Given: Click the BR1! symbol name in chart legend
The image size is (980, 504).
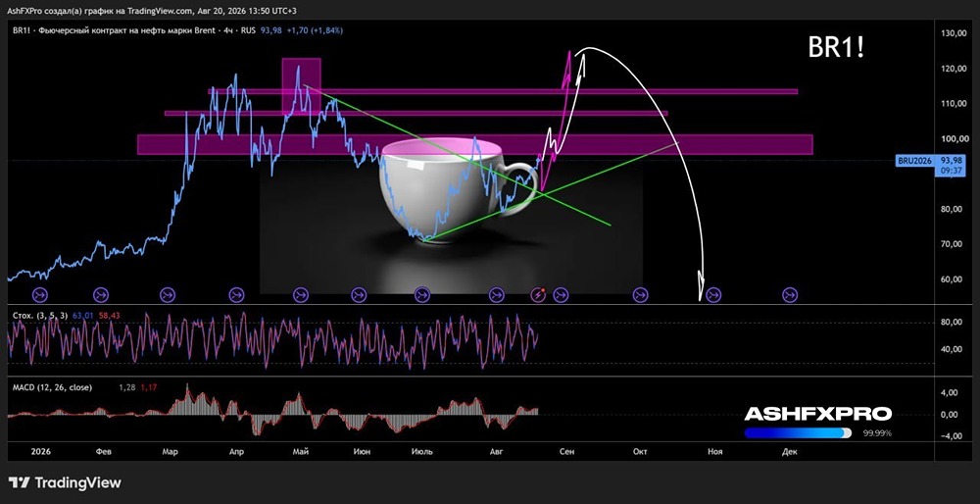Looking at the screenshot, I should pos(22,30).
